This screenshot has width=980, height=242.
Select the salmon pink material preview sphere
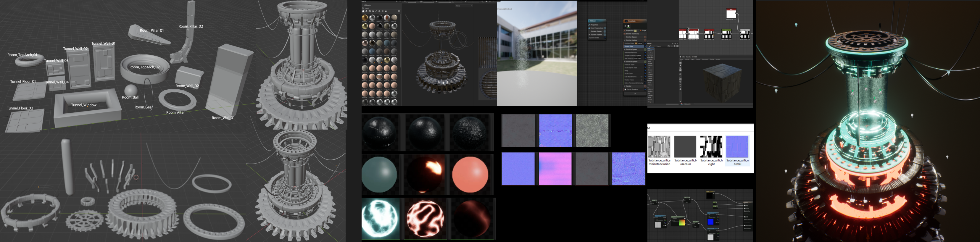(x=470, y=175)
